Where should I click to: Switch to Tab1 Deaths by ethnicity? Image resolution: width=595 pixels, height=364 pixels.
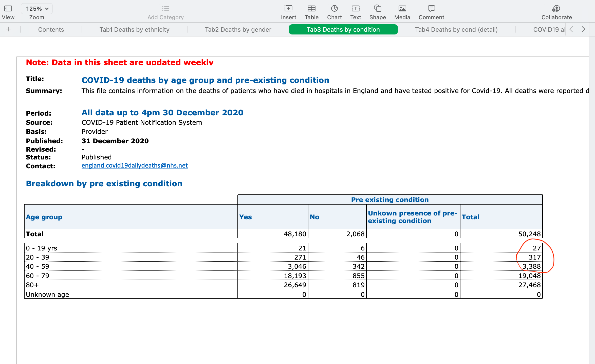pyautogui.click(x=134, y=30)
